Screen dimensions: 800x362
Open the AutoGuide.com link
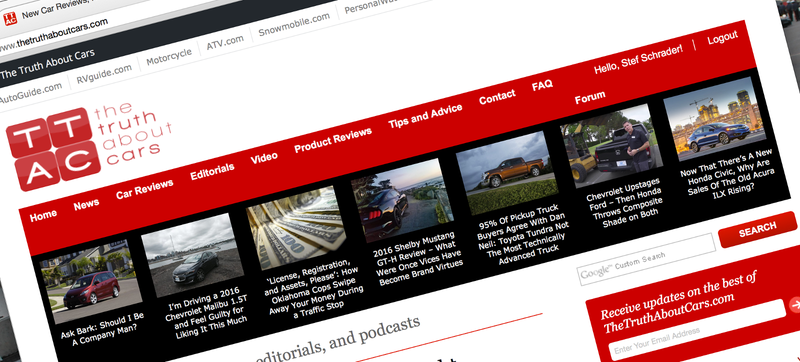pyautogui.click(x=31, y=92)
